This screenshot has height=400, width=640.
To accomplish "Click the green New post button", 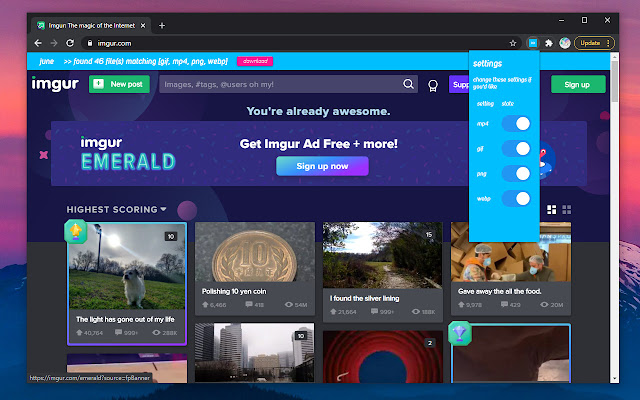I will click(x=119, y=84).
